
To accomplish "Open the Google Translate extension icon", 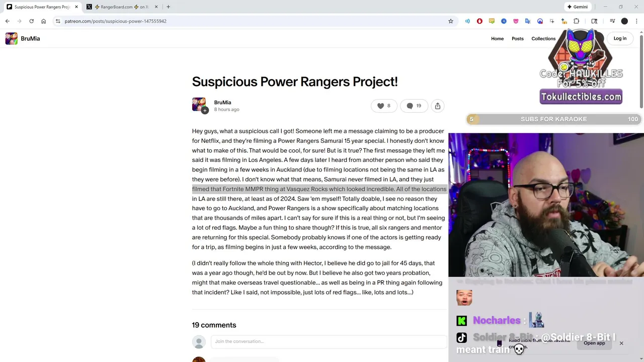I will point(528,21).
